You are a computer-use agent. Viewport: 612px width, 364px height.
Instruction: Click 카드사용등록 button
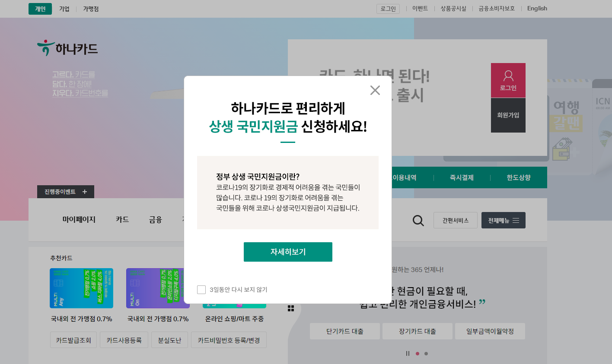point(124,340)
